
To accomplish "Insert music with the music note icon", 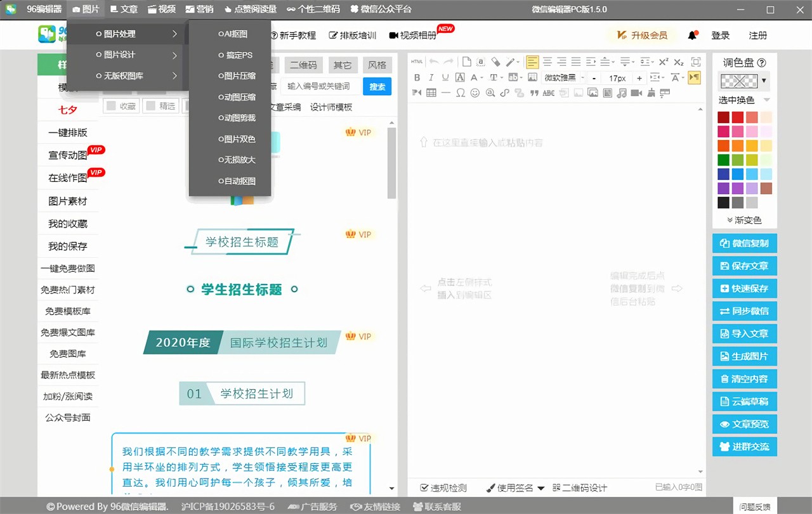I will point(622,93).
